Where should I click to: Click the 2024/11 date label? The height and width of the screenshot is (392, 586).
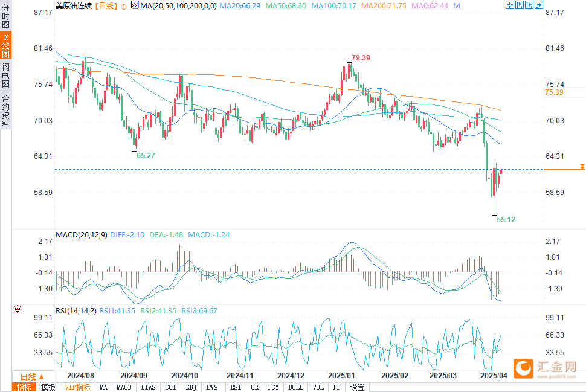[240, 375]
